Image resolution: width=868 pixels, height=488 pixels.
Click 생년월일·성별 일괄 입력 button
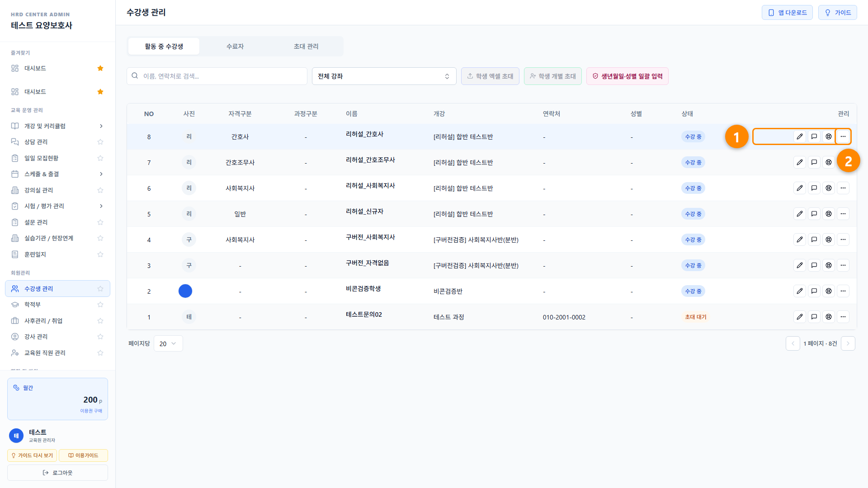coord(627,76)
